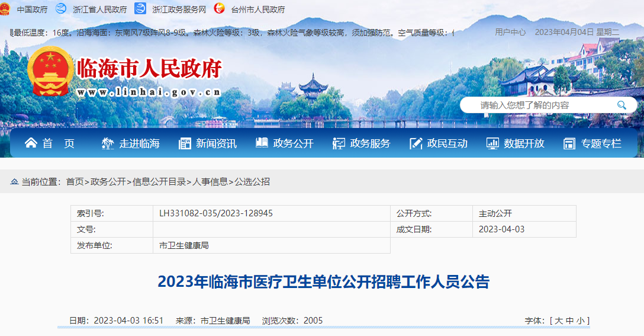The height and width of the screenshot is (336, 644).
Task: Click the 主动公开 table cell
Action: coord(524,213)
